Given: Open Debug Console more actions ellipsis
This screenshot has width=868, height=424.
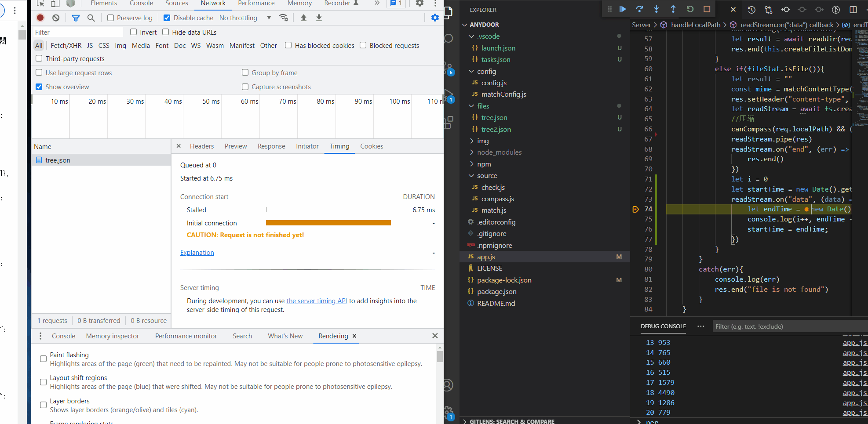Looking at the screenshot, I should 700,326.
